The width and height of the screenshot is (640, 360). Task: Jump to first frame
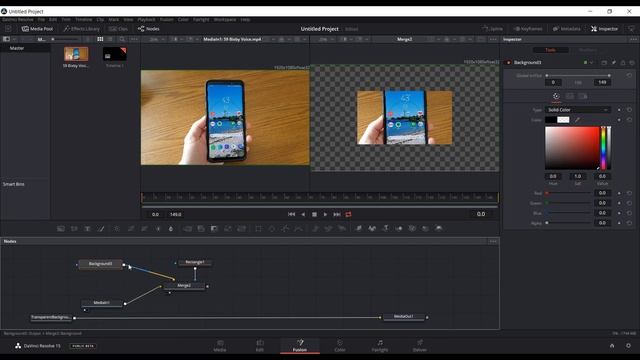[291, 214]
